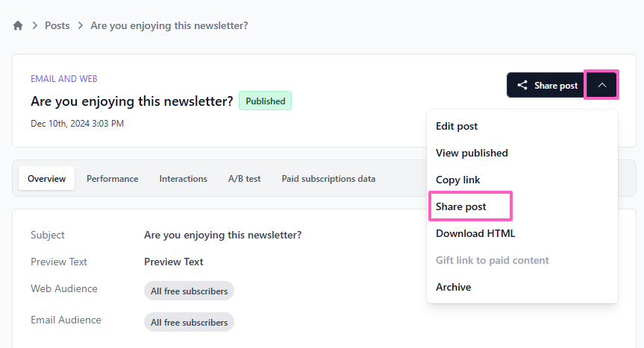Open the Overview tab

coord(46,179)
